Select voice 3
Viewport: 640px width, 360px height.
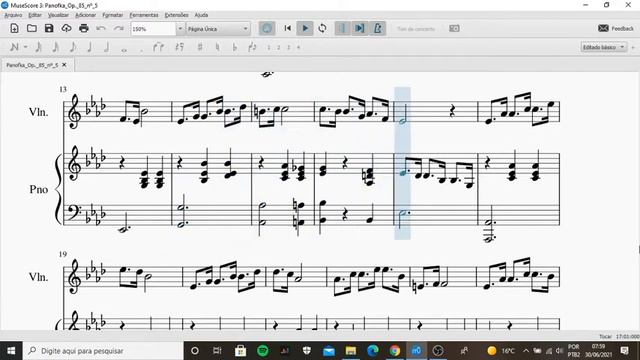pos(289,47)
